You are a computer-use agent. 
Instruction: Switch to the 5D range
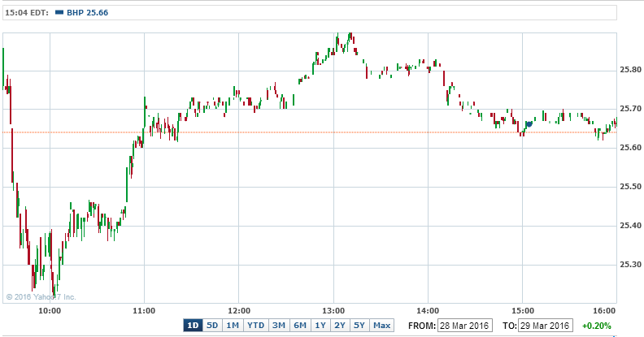(212, 326)
